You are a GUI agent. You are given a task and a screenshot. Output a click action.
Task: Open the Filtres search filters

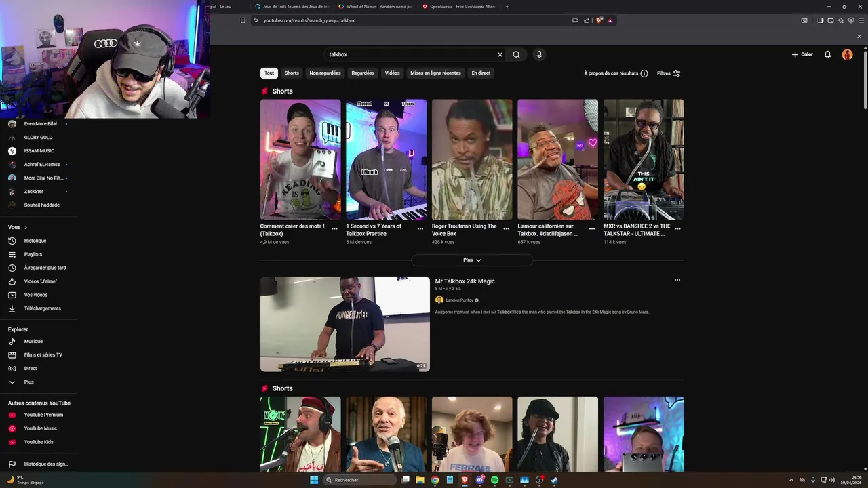click(669, 73)
